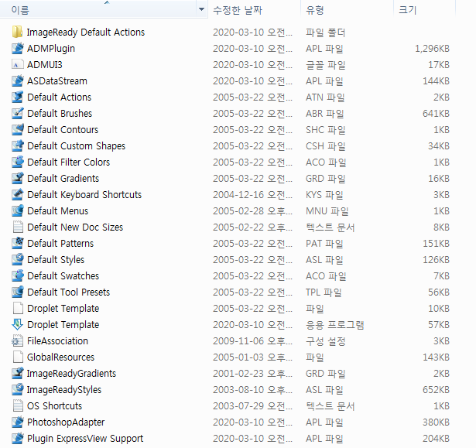
Task: Select the file name Default Keyboard Shortcuts
Action: point(84,194)
